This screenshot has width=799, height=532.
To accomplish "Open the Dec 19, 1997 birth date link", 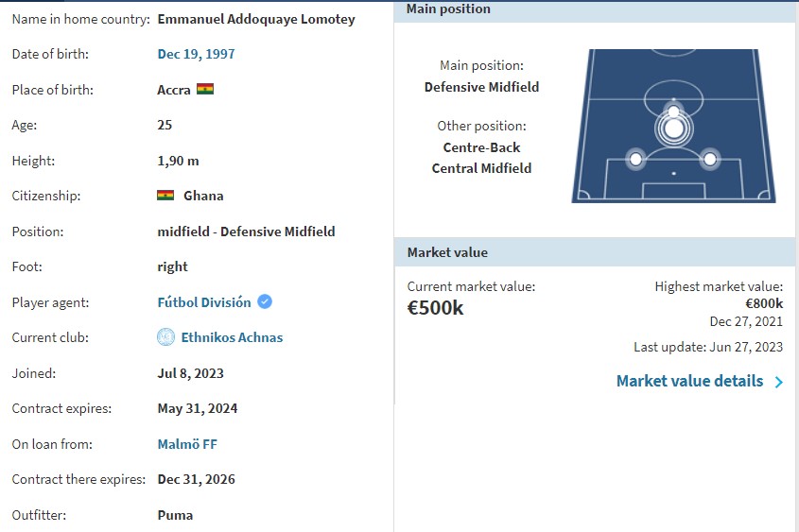I will coord(196,54).
